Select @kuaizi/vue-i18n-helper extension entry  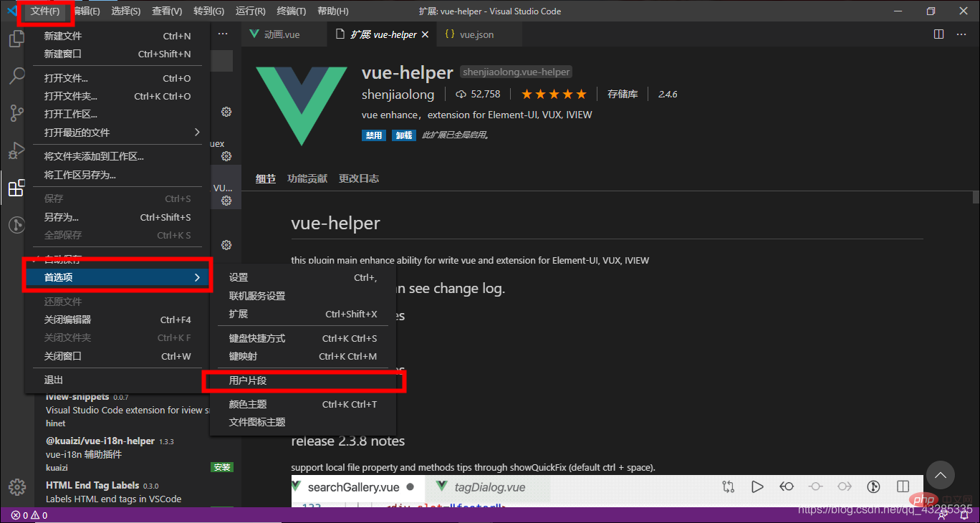(x=138, y=454)
